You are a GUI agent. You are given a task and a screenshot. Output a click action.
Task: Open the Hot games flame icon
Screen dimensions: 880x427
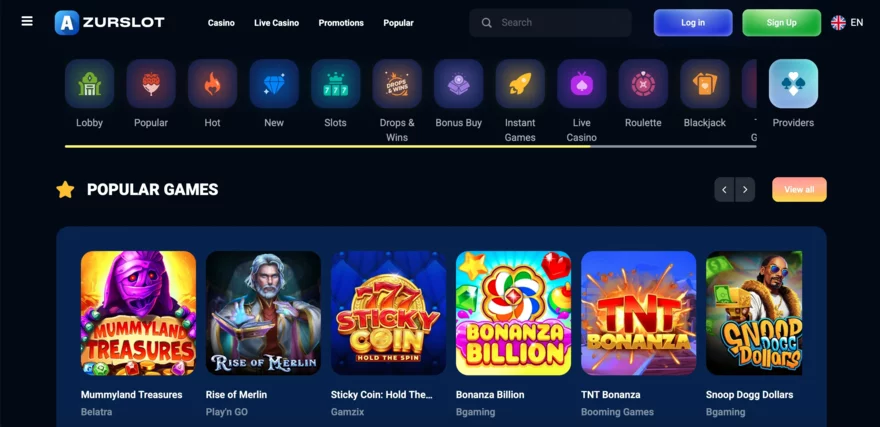click(212, 84)
